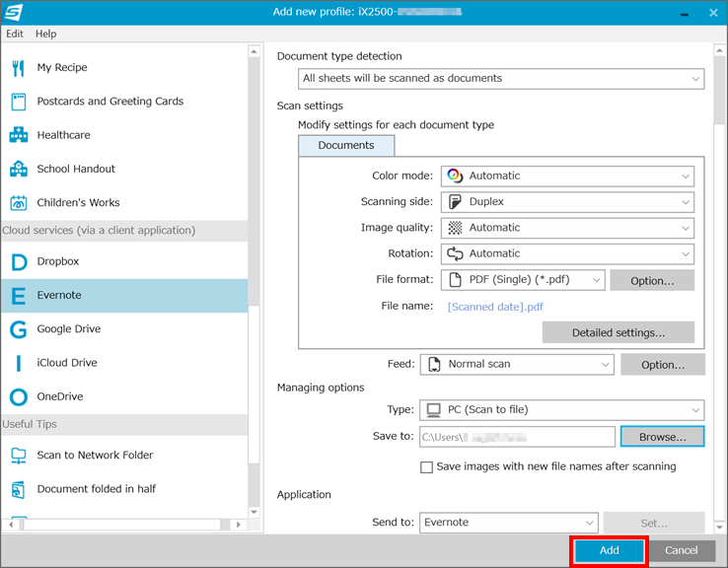The image size is (728, 568).
Task: Click the Document folded in half icon
Action: point(18,489)
